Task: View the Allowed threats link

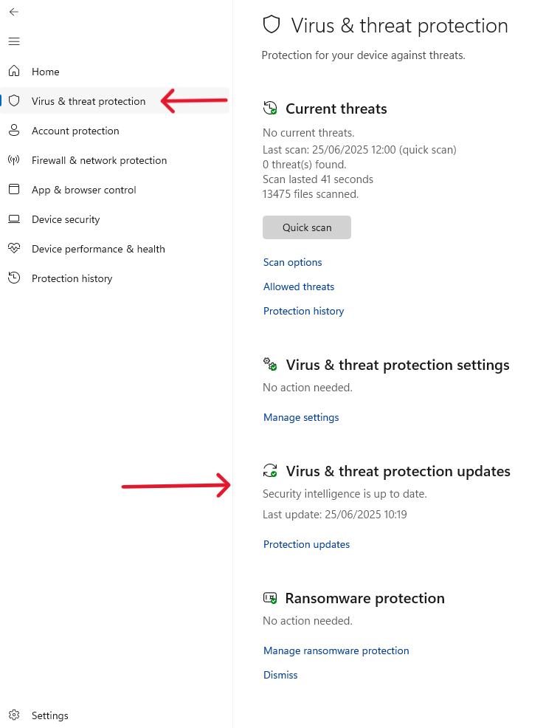Action: coord(299,286)
